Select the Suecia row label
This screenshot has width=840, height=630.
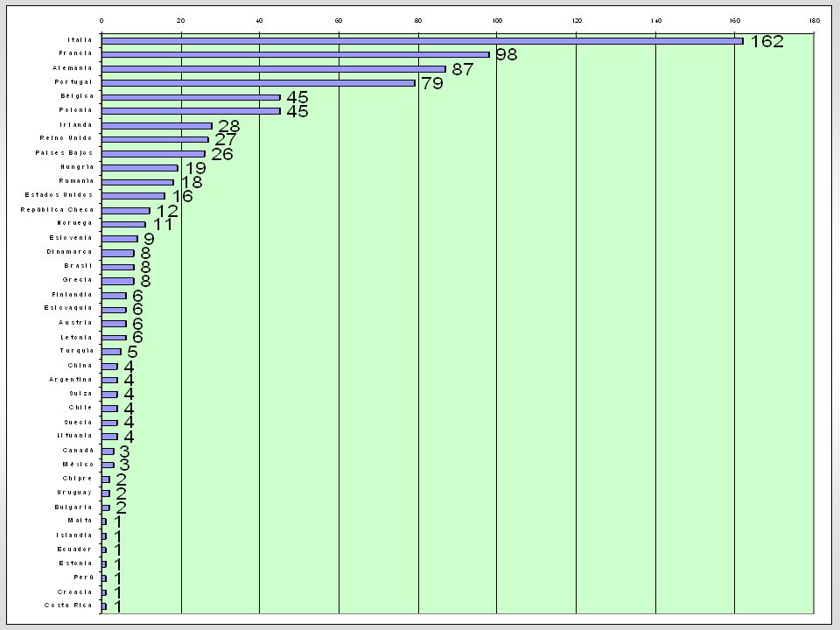(78, 423)
